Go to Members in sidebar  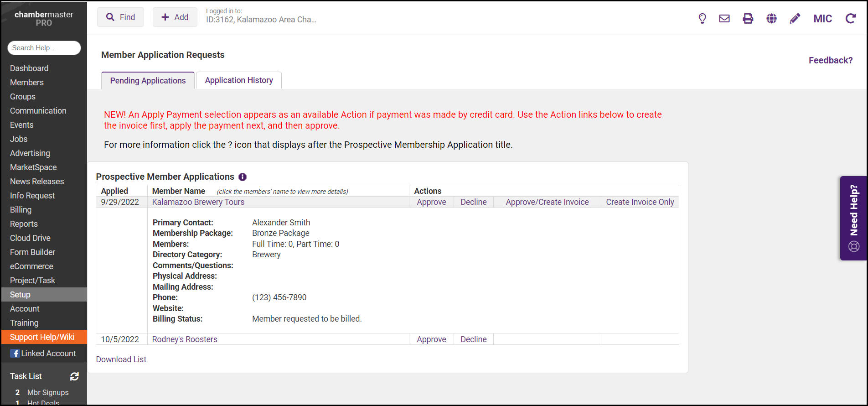27,83
